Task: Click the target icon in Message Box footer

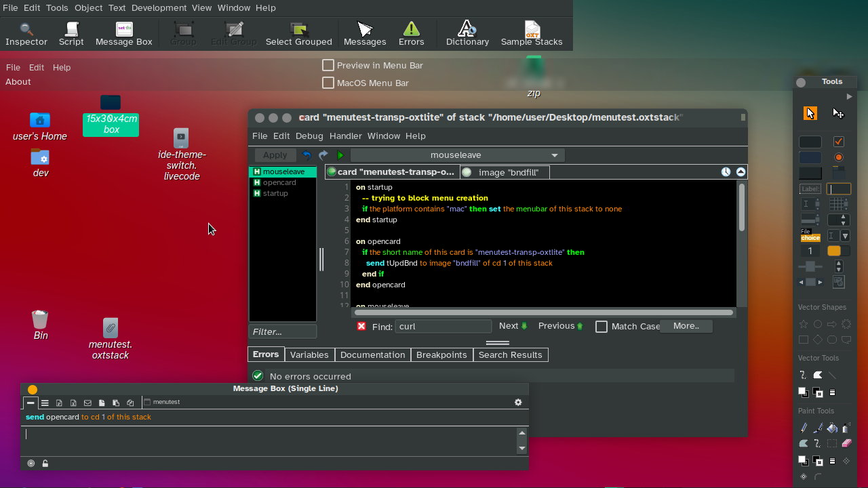Action: 31,464
